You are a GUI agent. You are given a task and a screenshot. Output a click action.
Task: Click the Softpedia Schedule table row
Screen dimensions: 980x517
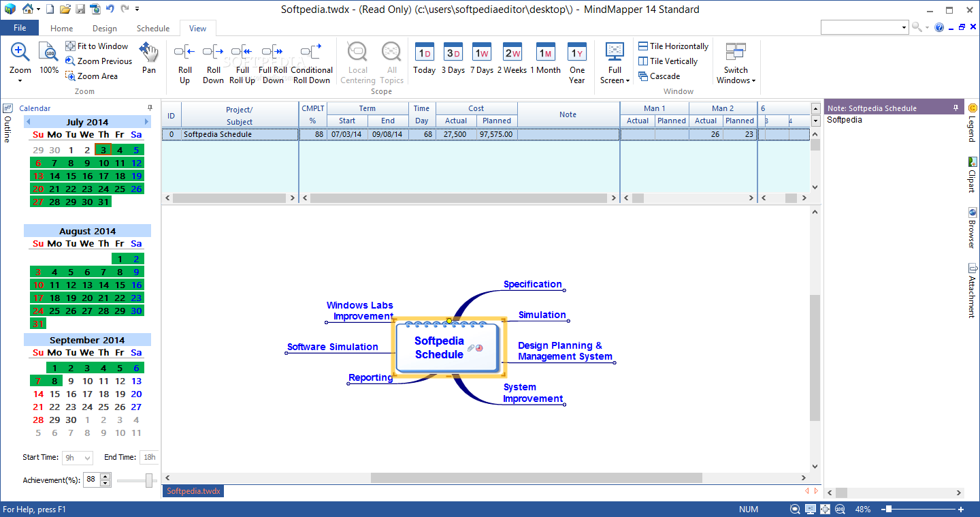click(486, 134)
